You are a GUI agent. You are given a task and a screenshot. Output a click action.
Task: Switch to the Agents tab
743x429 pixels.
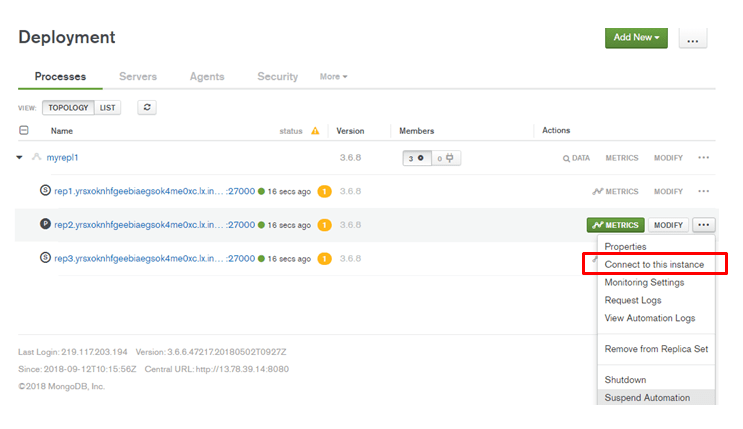[x=207, y=76]
